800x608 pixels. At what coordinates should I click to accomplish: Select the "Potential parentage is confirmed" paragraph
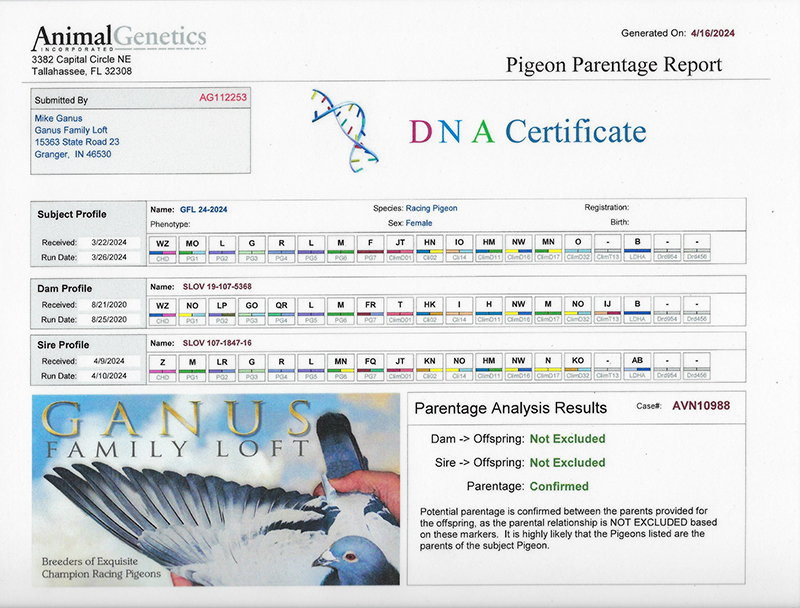click(568, 528)
